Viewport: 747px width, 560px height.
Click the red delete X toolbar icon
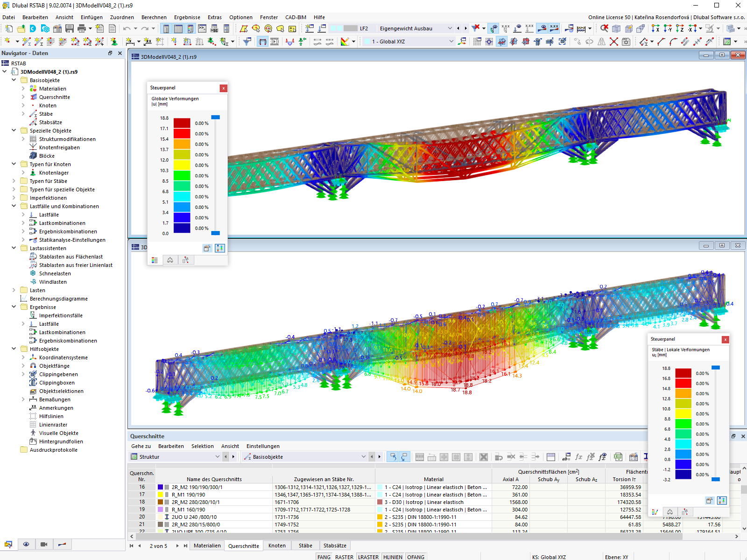(614, 42)
